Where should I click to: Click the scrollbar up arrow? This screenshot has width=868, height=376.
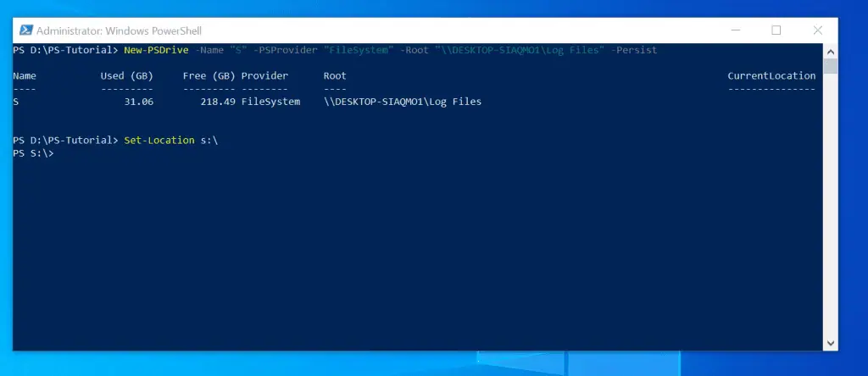tap(831, 52)
